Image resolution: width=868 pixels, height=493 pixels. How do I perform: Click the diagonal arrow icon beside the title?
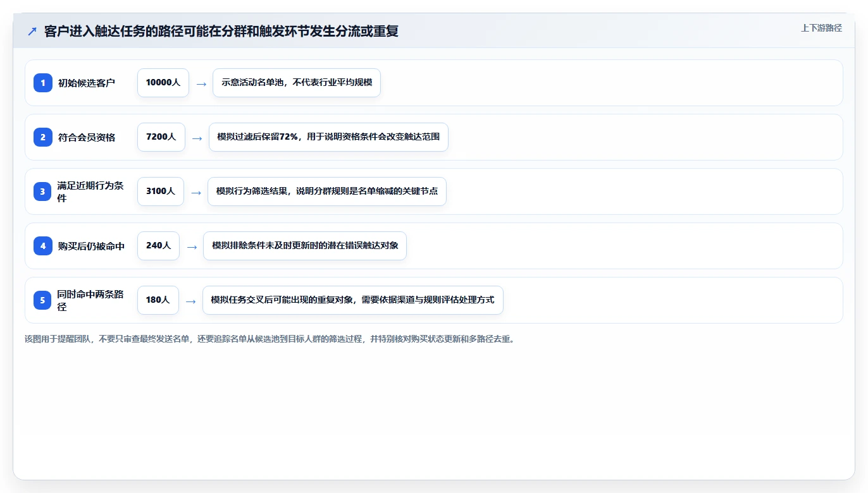click(32, 31)
